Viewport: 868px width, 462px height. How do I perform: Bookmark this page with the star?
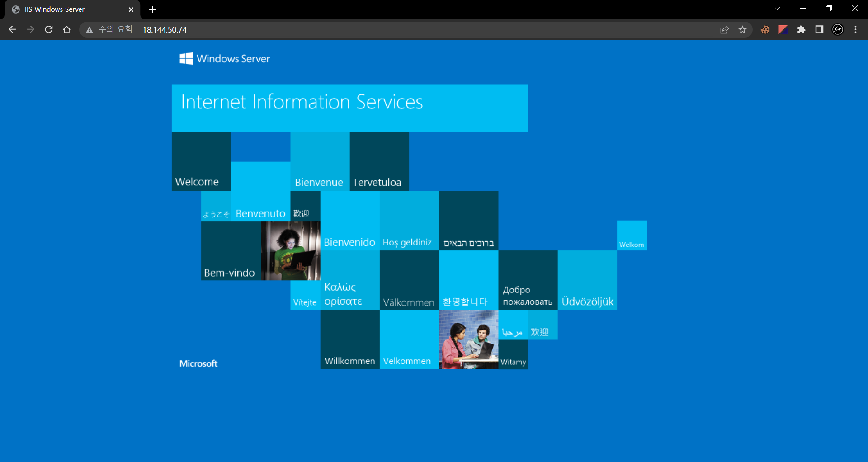pyautogui.click(x=742, y=30)
